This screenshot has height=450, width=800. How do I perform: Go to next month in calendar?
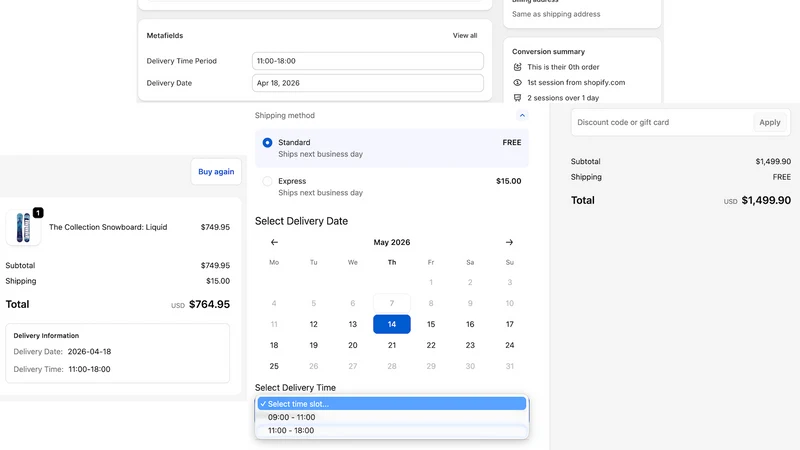click(509, 242)
